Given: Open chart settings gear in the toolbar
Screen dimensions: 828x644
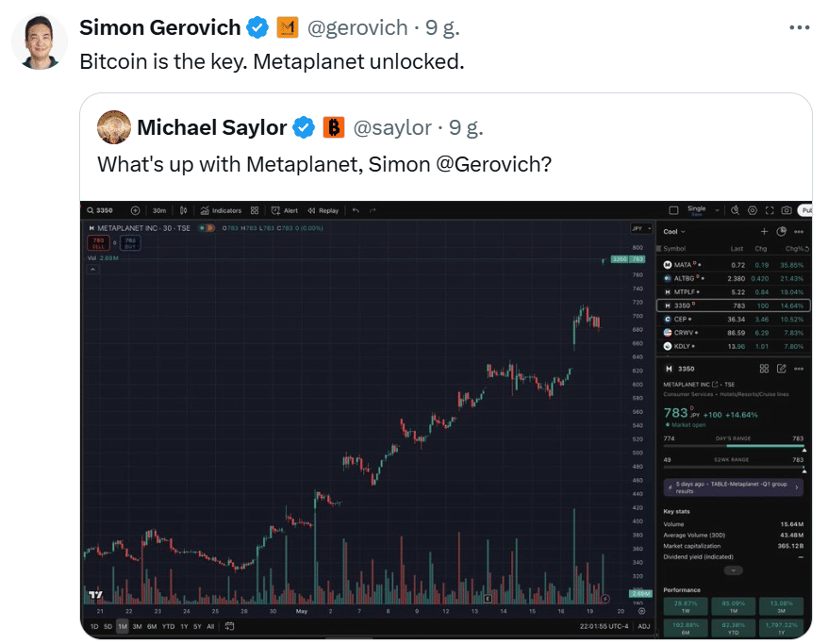Looking at the screenshot, I should point(753,210).
